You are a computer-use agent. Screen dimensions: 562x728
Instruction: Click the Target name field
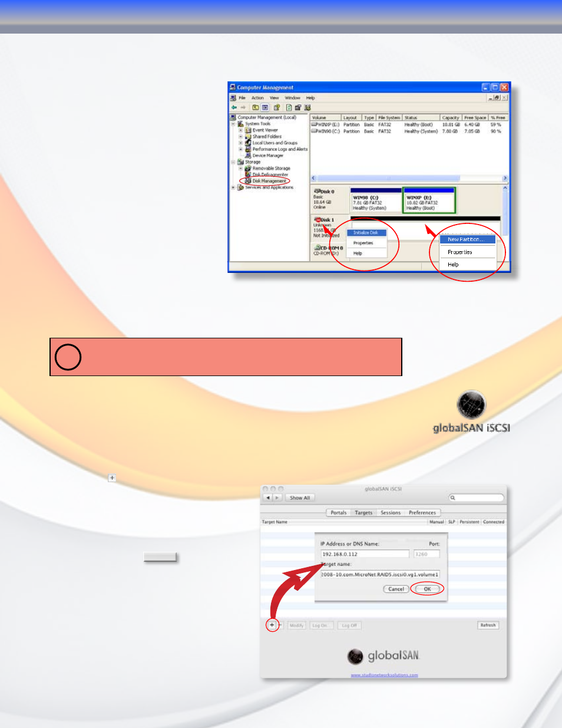380,574
